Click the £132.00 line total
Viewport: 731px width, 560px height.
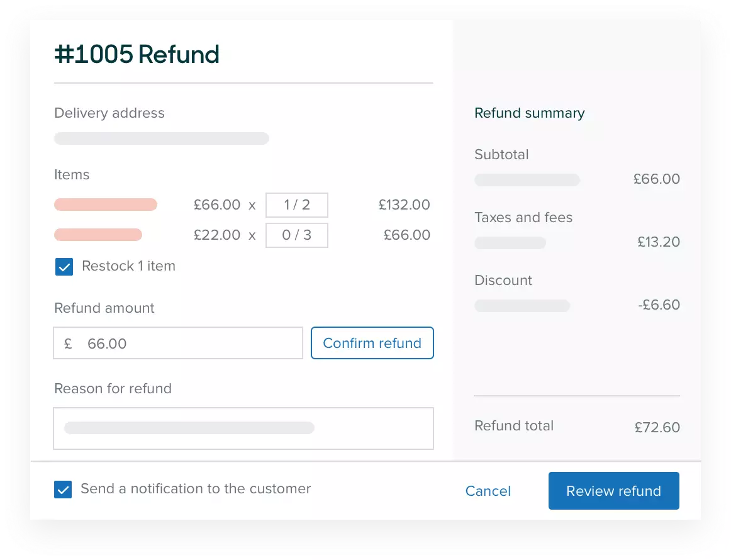pyautogui.click(x=405, y=204)
